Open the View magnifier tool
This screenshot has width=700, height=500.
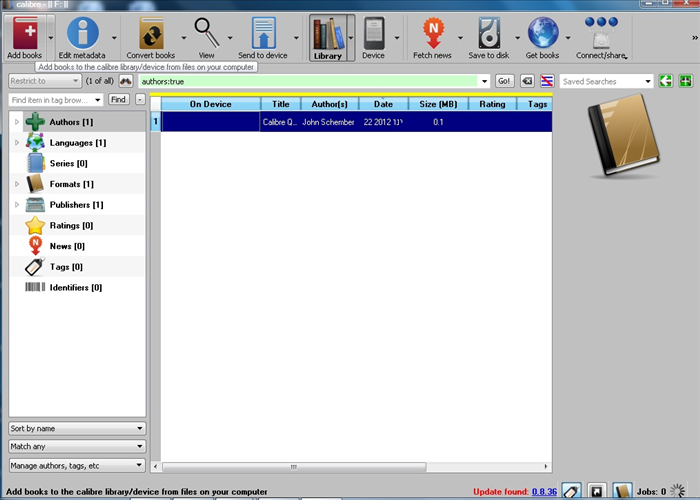click(207, 33)
